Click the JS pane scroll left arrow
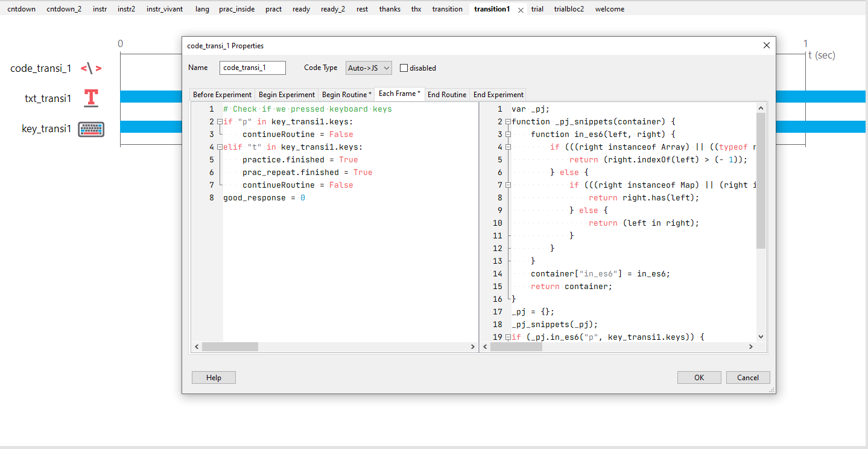 [x=485, y=347]
